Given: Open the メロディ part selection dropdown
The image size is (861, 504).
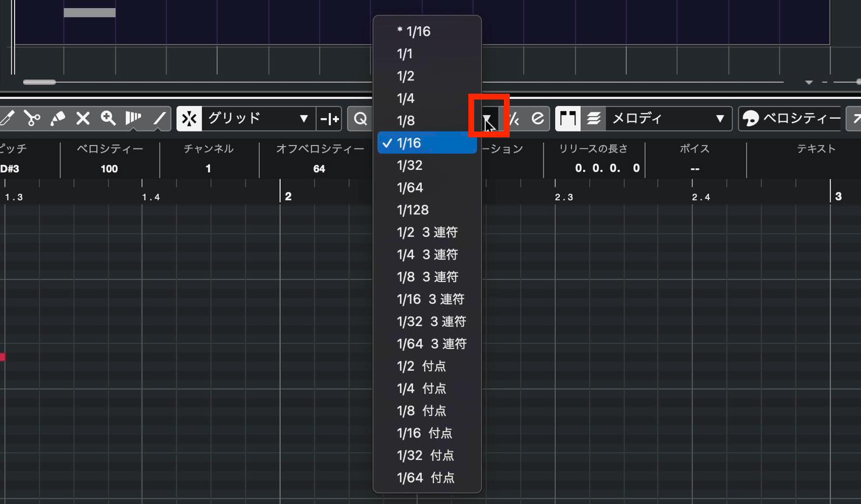Looking at the screenshot, I should click(669, 119).
